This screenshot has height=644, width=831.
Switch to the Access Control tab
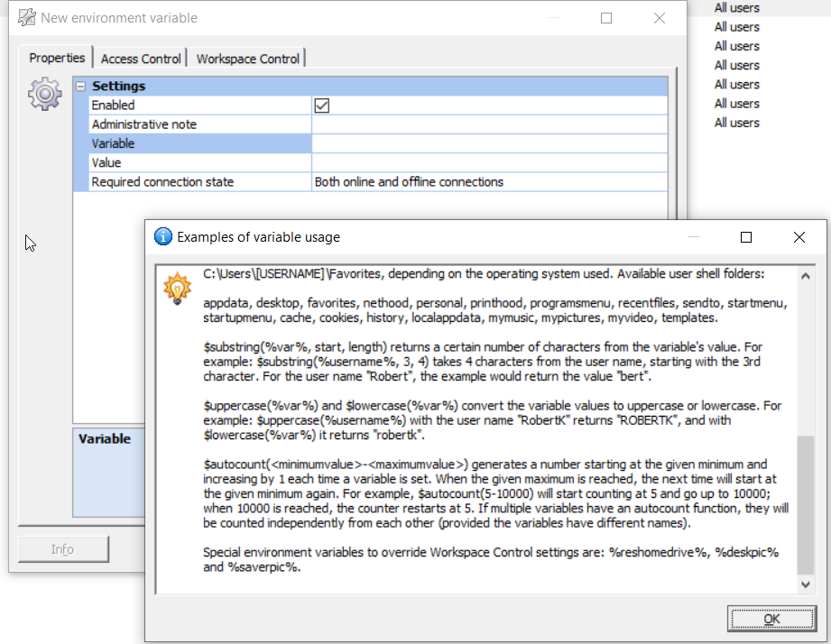click(x=141, y=59)
